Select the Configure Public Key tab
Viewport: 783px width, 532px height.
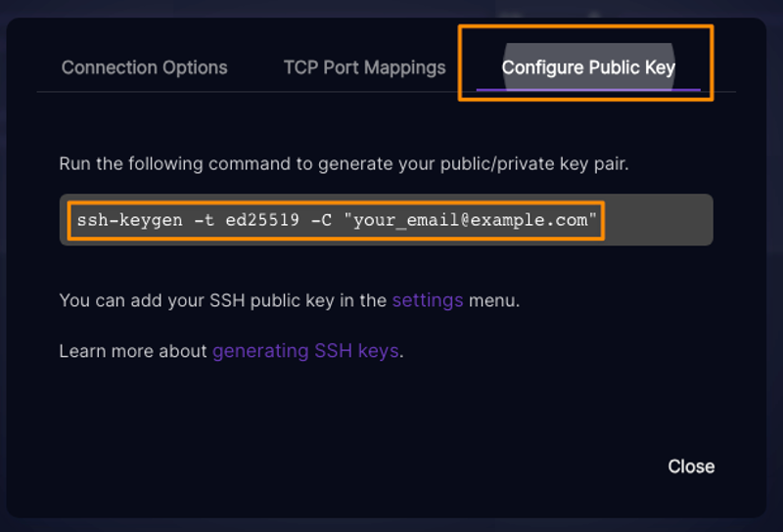click(588, 67)
